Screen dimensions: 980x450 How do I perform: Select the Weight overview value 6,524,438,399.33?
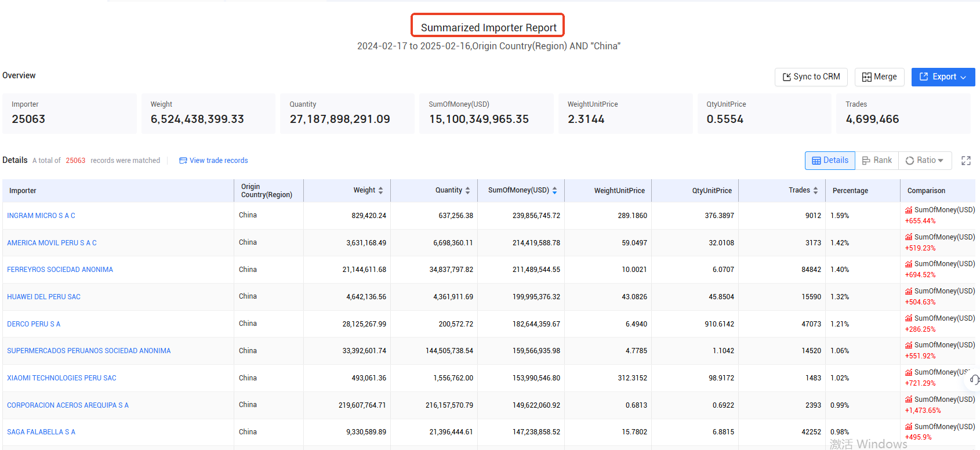[x=197, y=119]
